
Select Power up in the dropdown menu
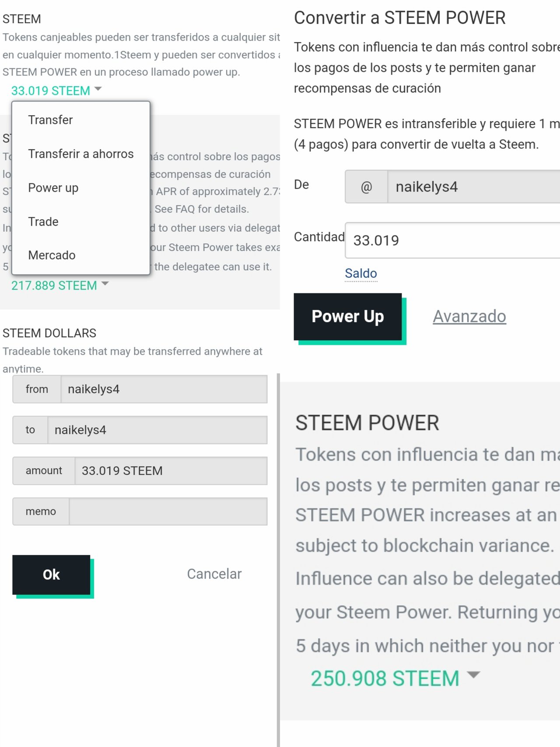53,188
